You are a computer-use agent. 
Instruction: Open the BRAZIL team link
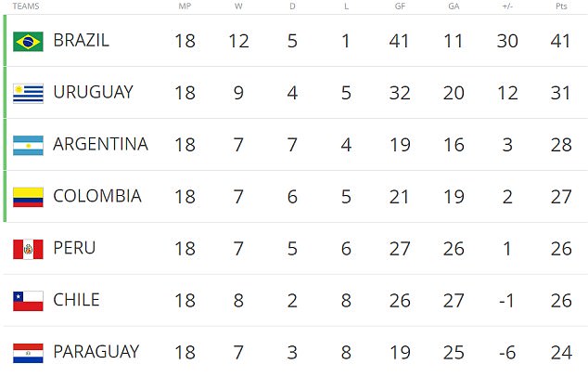pos(82,41)
